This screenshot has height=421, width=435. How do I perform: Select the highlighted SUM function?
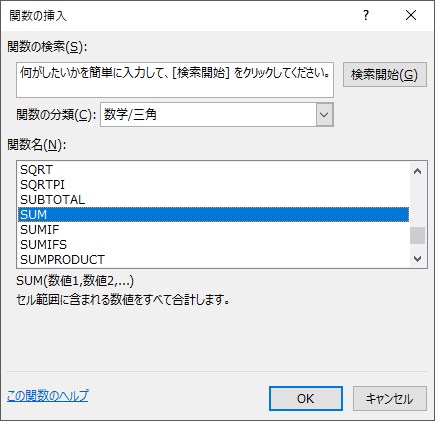click(x=213, y=215)
